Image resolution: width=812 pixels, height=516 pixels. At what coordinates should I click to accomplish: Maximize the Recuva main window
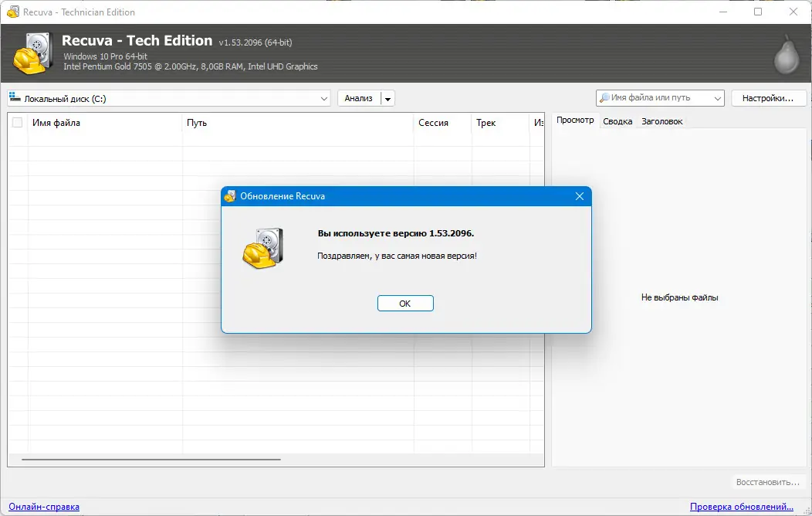[x=758, y=12]
